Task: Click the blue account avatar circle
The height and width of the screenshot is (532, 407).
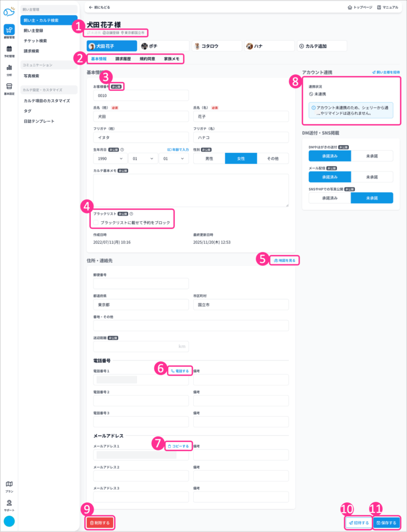Action: 9,522
